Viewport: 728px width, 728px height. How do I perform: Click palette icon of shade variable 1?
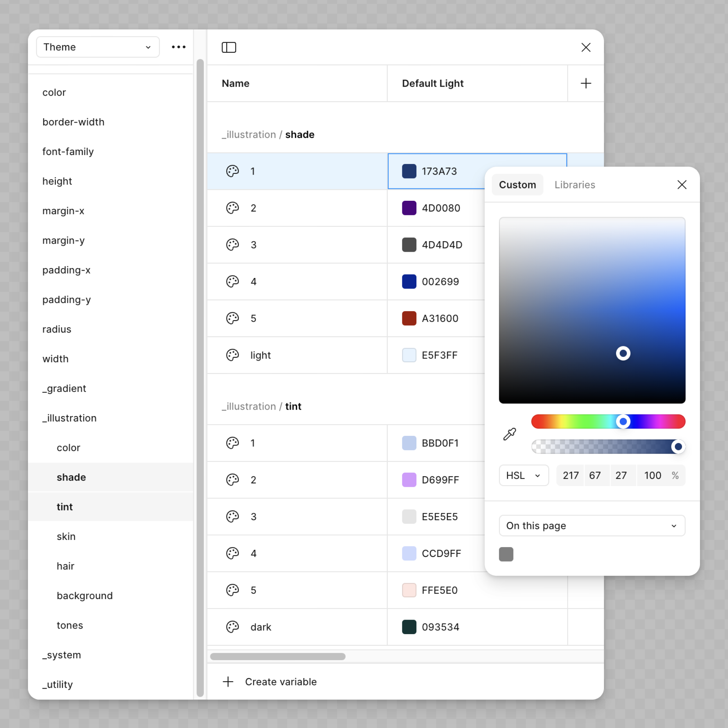(x=233, y=171)
